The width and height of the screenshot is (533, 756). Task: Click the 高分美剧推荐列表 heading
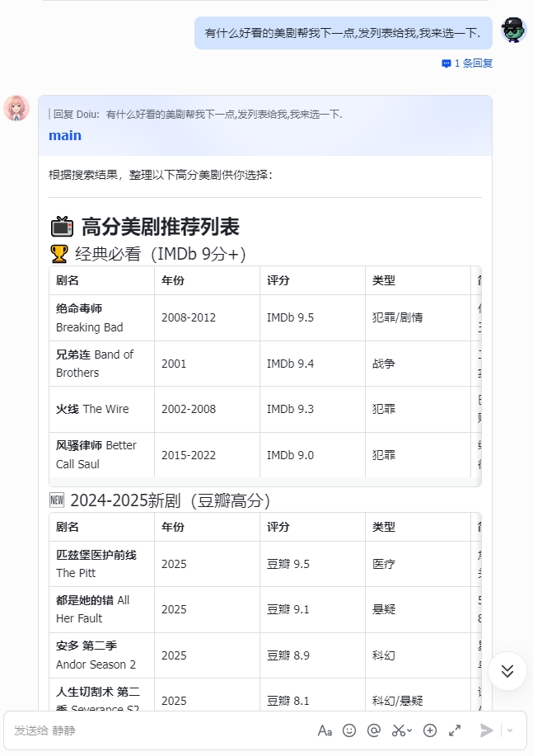click(x=161, y=227)
